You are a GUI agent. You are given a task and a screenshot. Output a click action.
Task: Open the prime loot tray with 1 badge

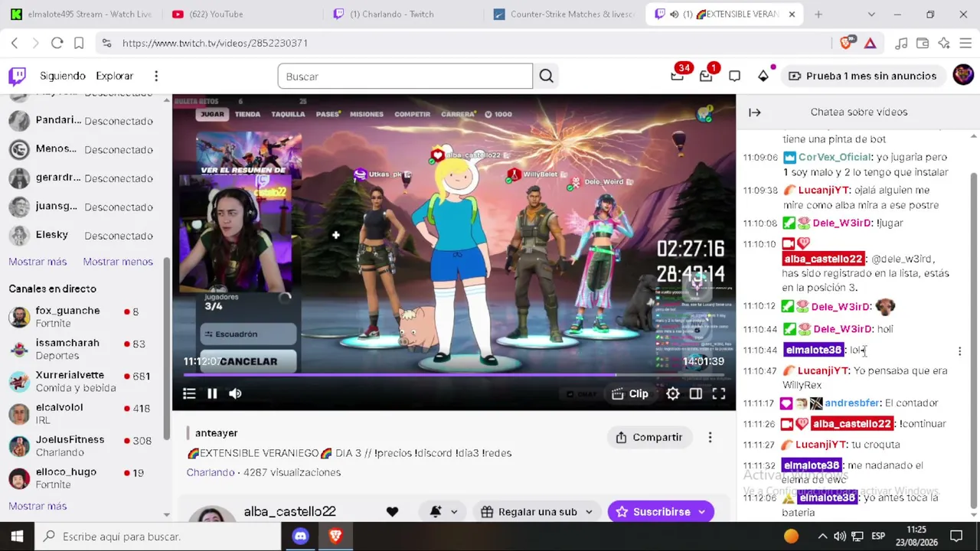(706, 76)
